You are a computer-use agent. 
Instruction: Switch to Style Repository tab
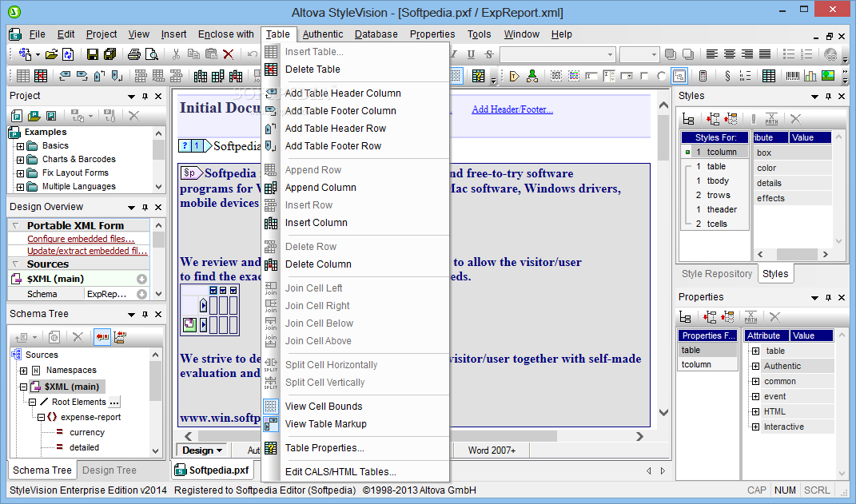pos(716,274)
